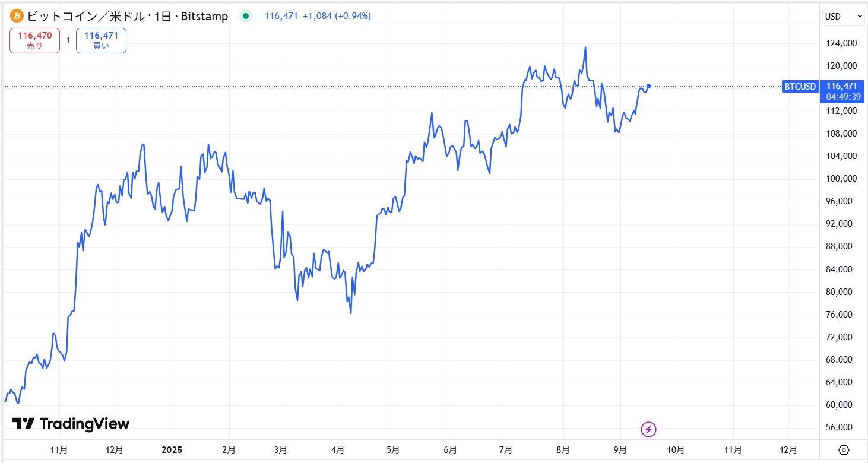
Task: Click the 108,000 price axis label
Action: (840, 134)
